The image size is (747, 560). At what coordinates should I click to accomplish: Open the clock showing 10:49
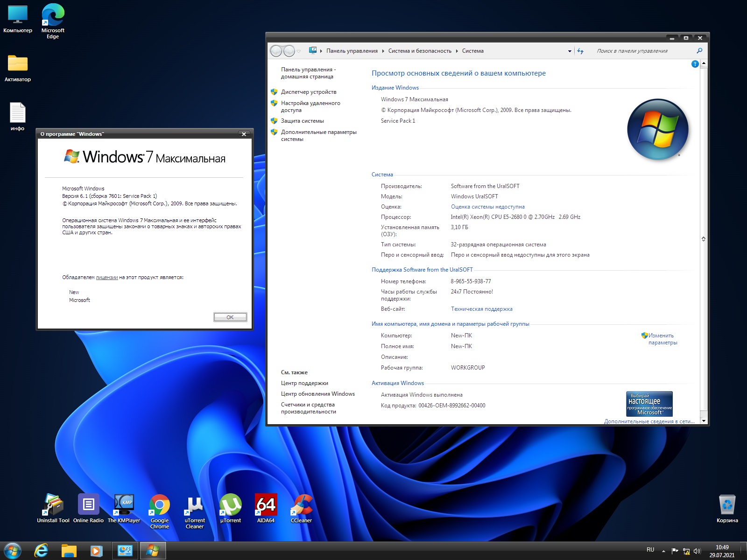tap(722, 551)
